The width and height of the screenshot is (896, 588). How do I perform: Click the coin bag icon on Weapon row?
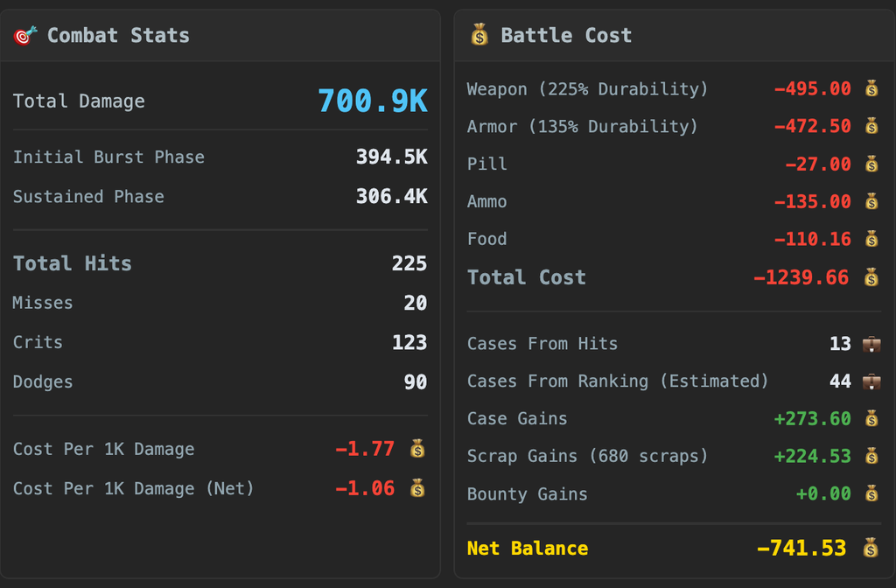pos(871,88)
